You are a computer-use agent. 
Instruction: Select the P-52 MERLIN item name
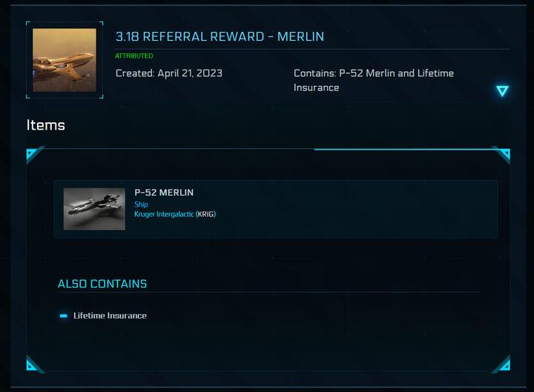click(x=163, y=193)
